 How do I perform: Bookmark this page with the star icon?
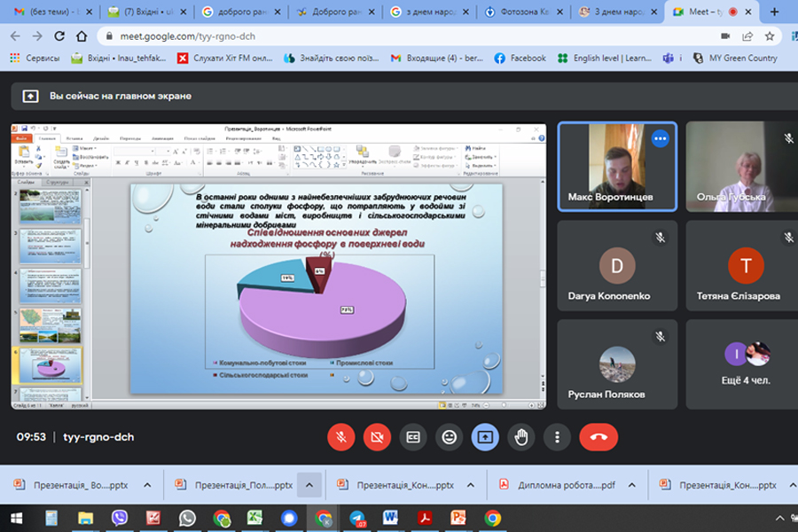pos(770,36)
